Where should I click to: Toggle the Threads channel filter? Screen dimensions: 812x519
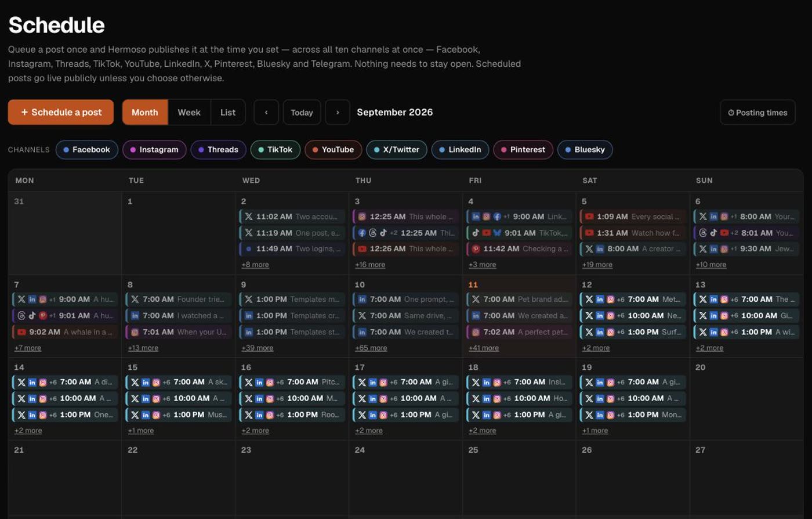(x=219, y=150)
